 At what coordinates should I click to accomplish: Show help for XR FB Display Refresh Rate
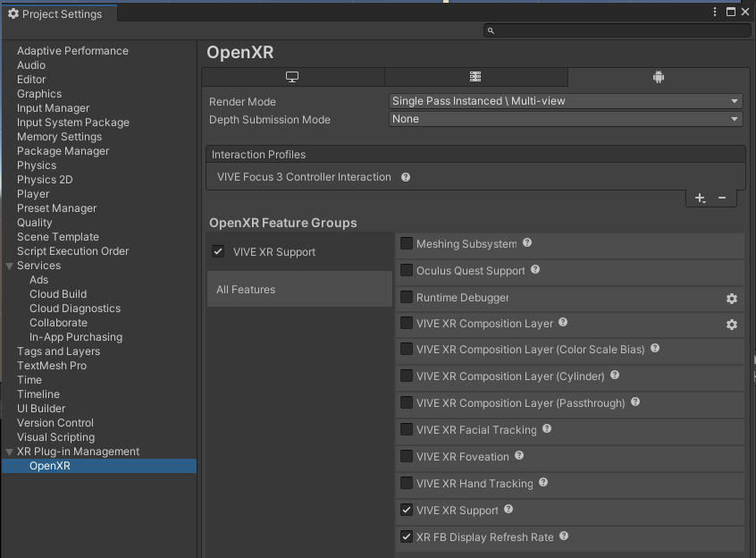[564, 536]
